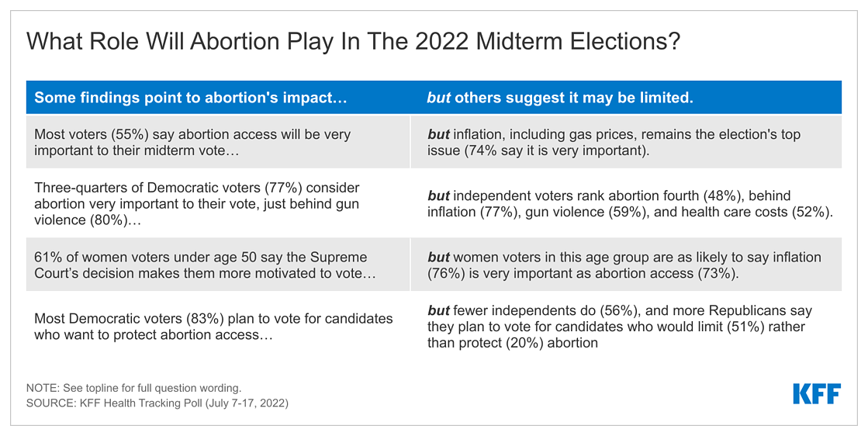Click the cell about 61% of women voters

218,265
